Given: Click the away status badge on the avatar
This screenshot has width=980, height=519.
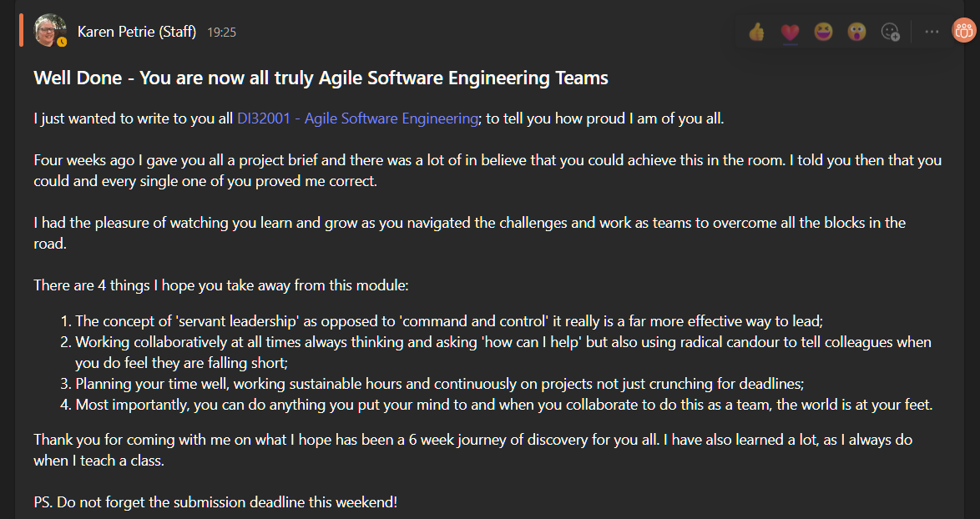Looking at the screenshot, I should 62,43.
